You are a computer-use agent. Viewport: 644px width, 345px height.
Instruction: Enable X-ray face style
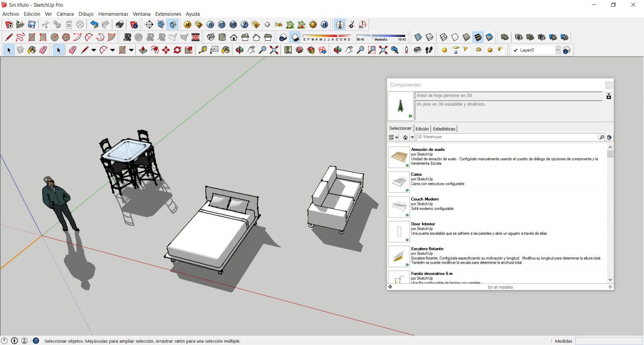pos(418,37)
